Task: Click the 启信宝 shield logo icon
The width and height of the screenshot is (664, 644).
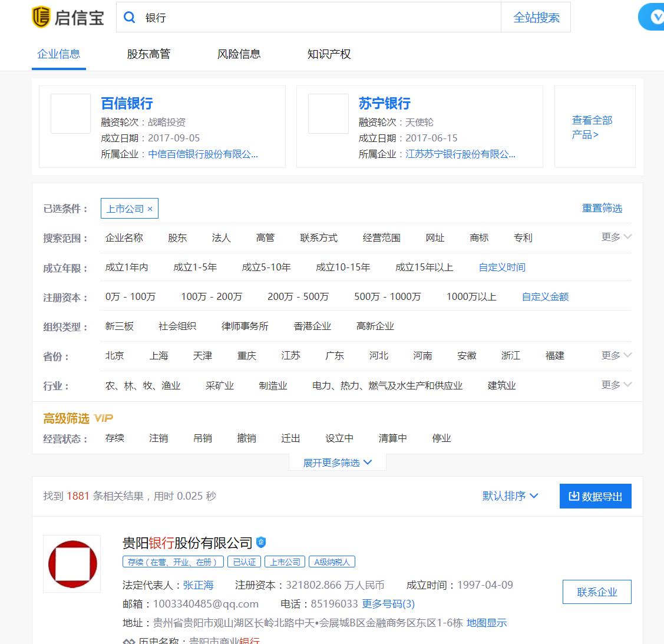Action: [x=41, y=17]
